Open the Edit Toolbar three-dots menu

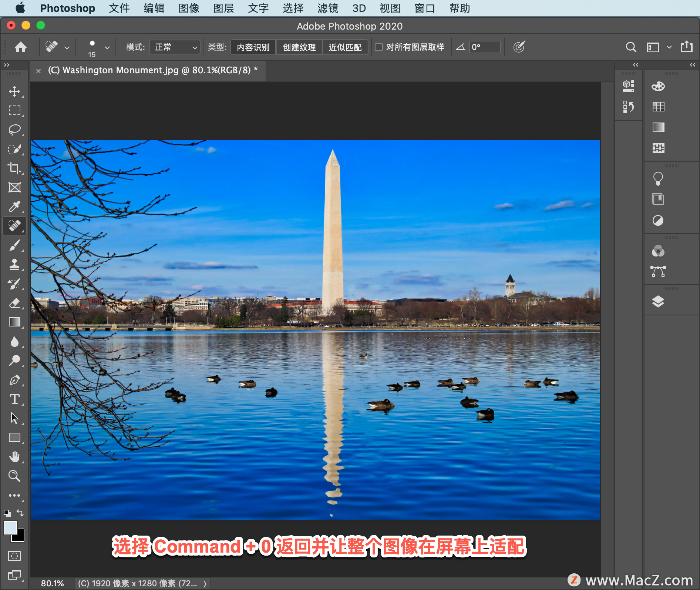point(14,495)
